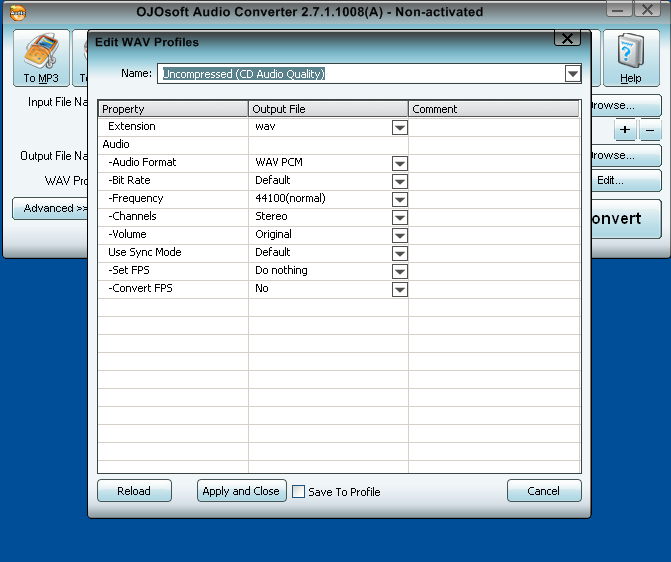
Task: Select the Audio group row
Action: 339,145
